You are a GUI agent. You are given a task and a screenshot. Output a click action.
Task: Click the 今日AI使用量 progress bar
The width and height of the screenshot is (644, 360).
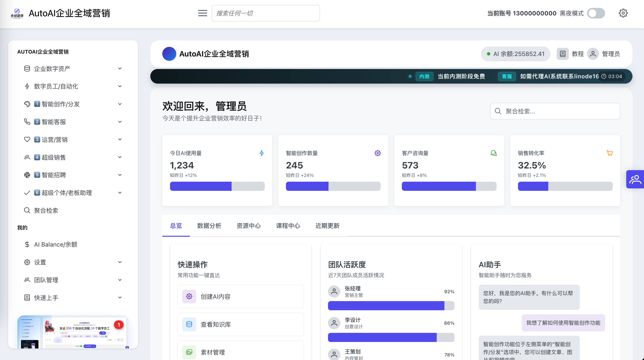pos(217,186)
